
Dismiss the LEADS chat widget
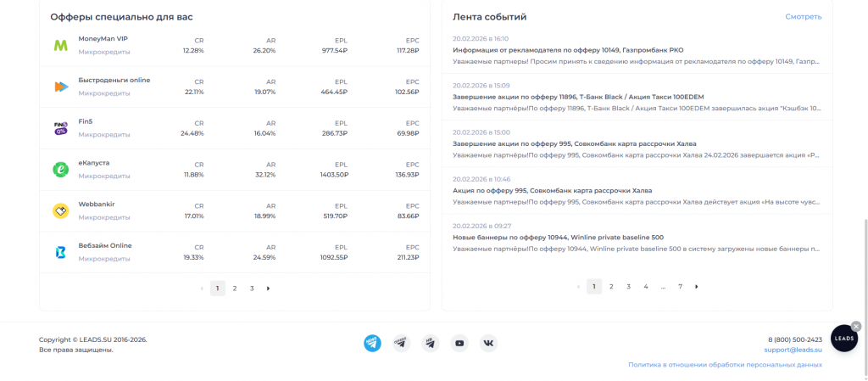856,326
